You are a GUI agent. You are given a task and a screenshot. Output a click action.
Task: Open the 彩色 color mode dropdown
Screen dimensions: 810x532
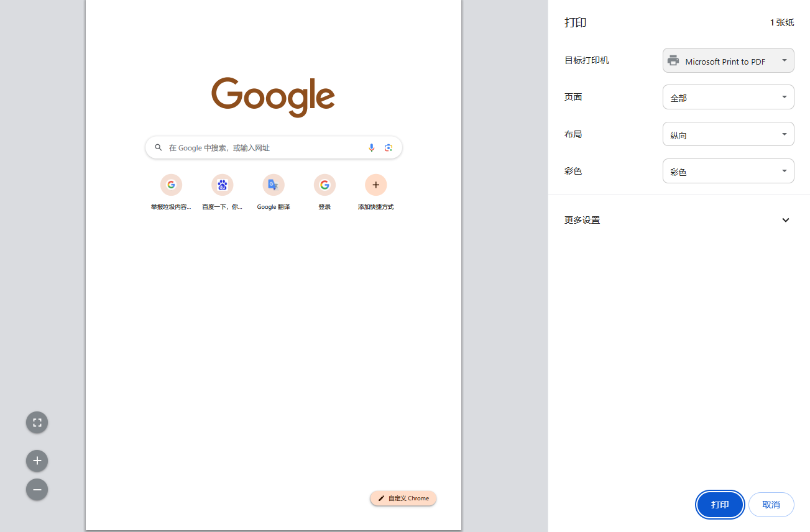pos(729,171)
